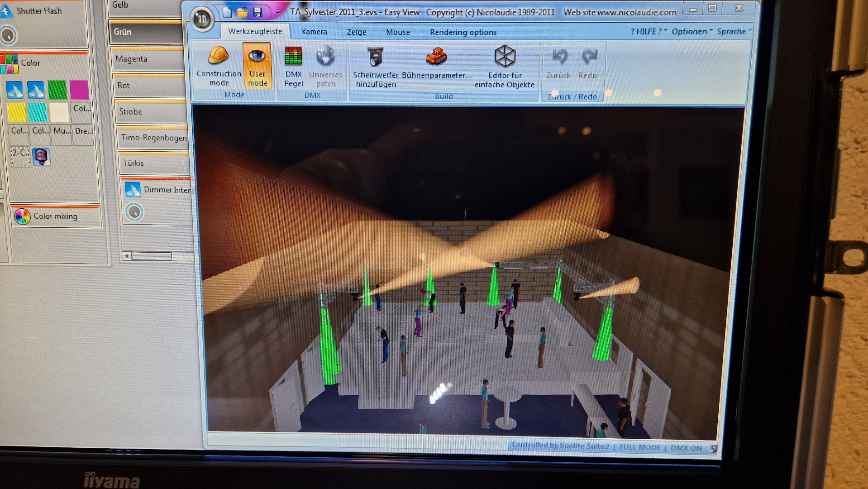
Task: Toggle User mode eye button
Action: [257, 66]
